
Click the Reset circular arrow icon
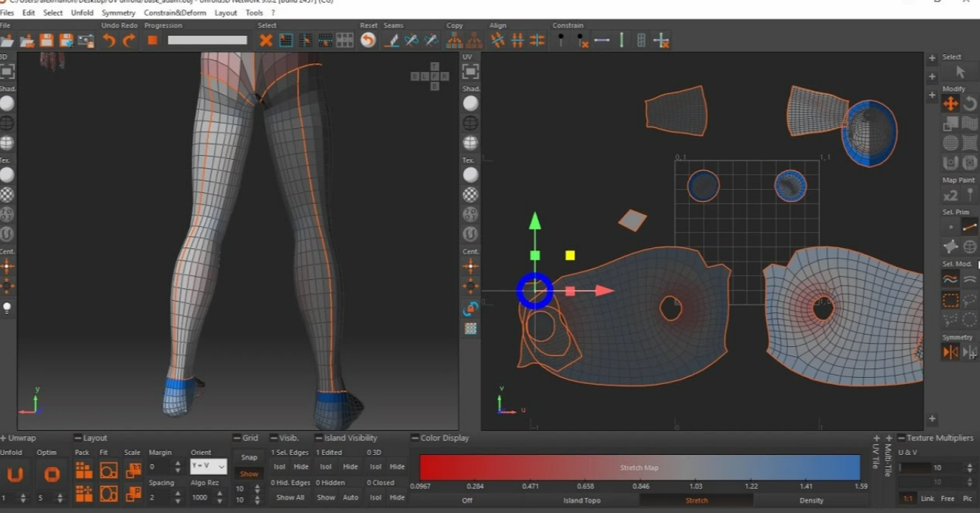pos(368,40)
